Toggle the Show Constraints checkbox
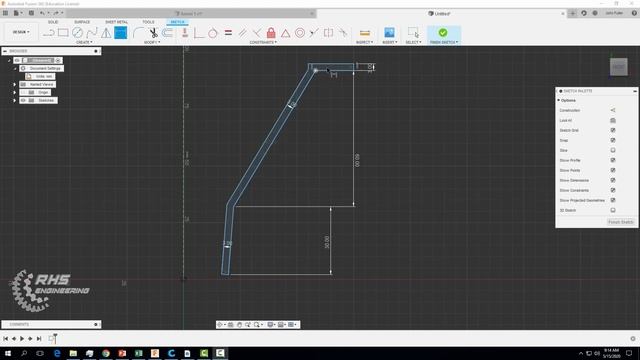 [613, 190]
